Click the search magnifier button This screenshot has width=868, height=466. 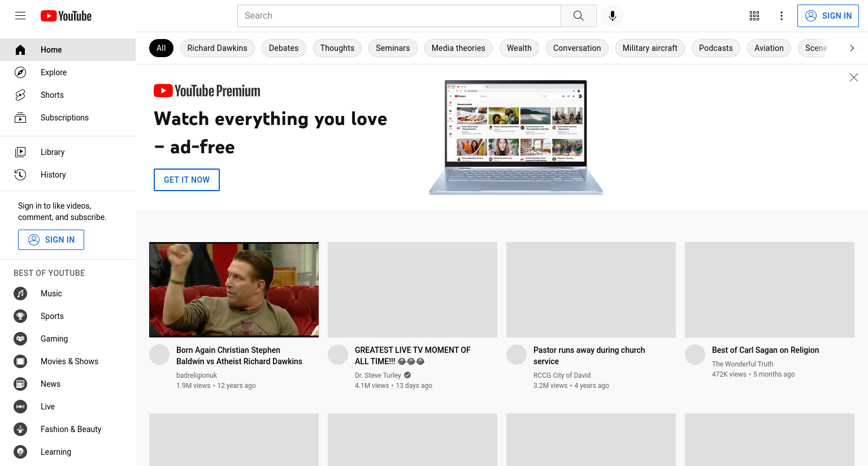coord(578,16)
